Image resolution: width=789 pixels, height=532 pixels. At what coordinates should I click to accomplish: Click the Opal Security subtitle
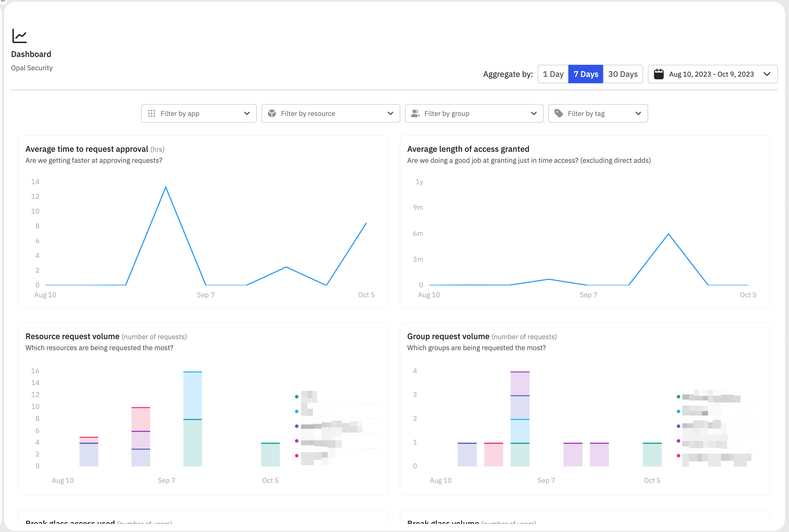pos(32,68)
